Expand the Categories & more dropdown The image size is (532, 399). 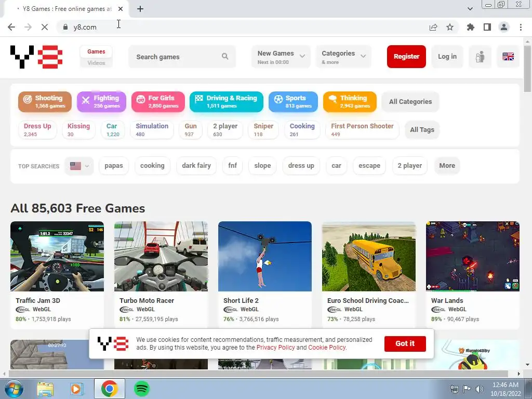(344, 57)
